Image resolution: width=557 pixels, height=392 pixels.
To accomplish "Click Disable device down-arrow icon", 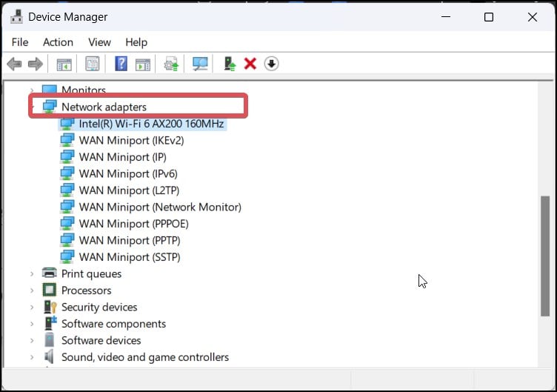I will [x=271, y=64].
